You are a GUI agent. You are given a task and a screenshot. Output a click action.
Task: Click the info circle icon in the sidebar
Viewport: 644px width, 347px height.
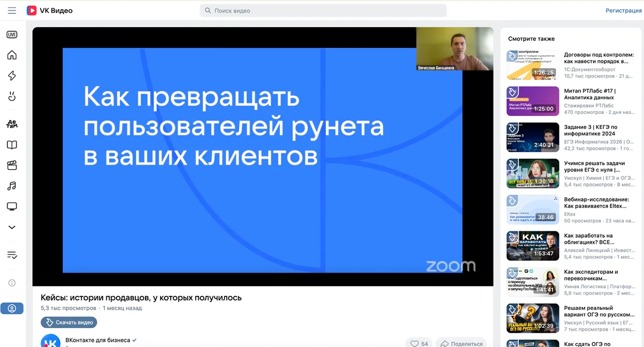(12, 283)
